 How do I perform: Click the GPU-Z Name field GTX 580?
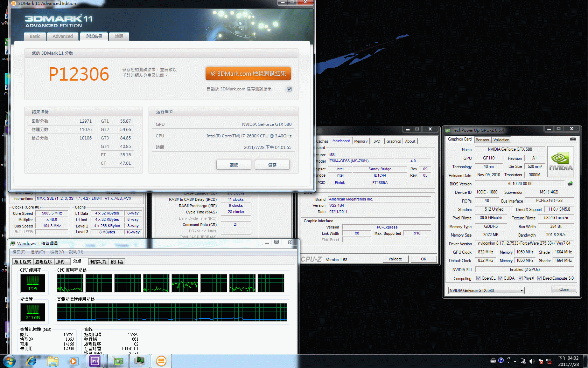(x=510, y=149)
